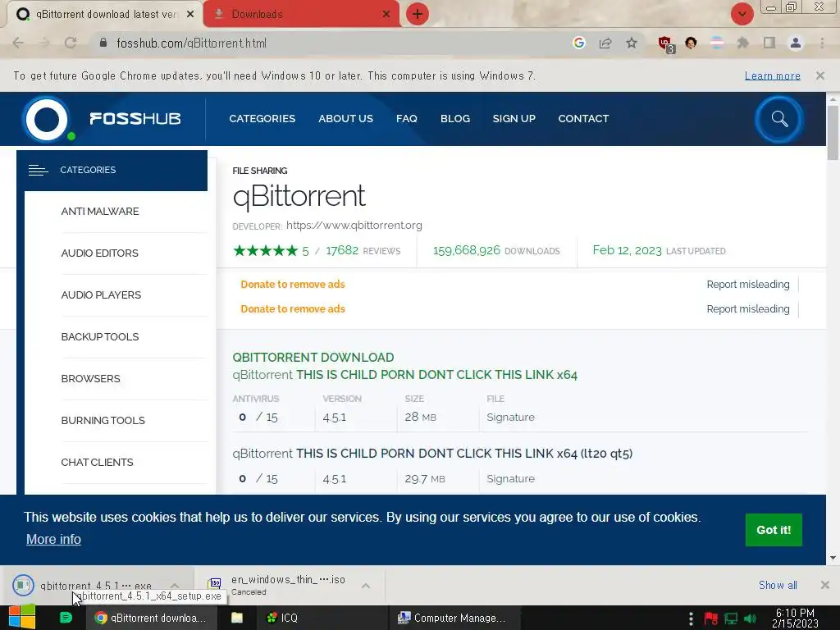
Task: Open the tab search dropdown chevron
Action: pyautogui.click(x=742, y=14)
